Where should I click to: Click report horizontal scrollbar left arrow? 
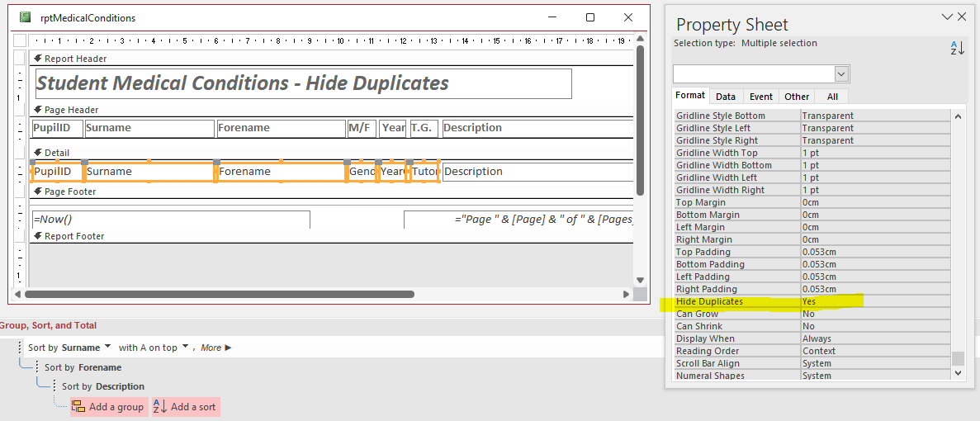point(17,294)
